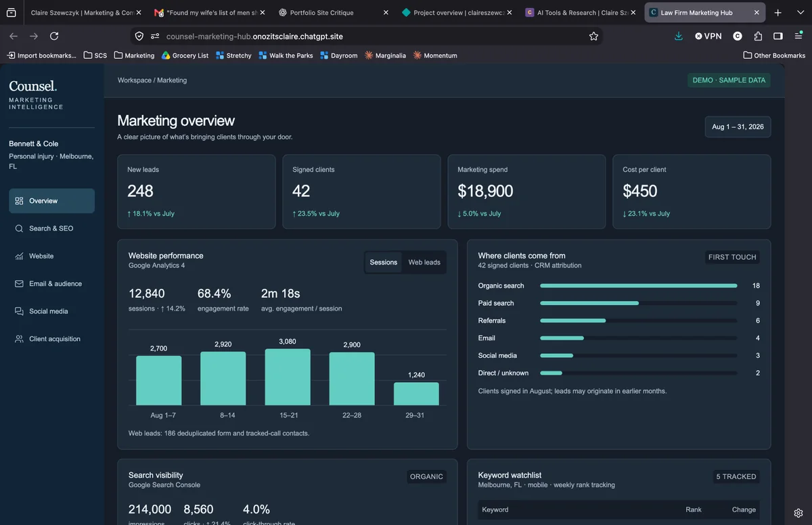Screen dimensions: 812x525
Task: Click the 5 TRACKED badge
Action: coord(736,476)
